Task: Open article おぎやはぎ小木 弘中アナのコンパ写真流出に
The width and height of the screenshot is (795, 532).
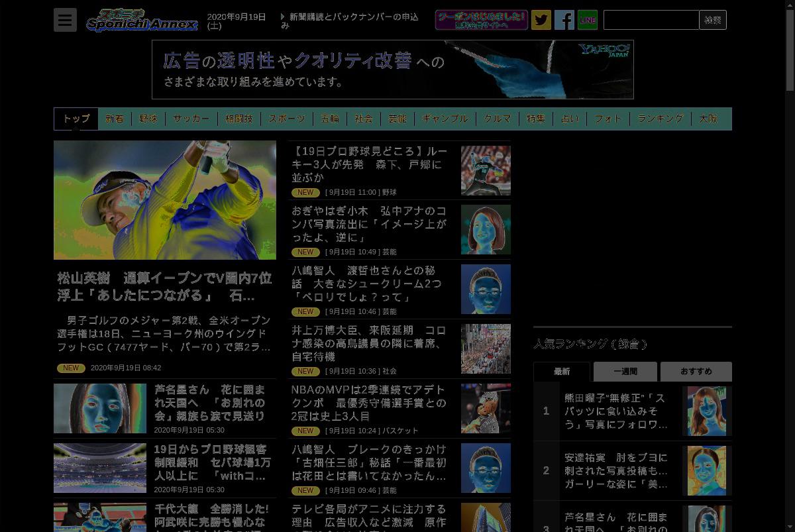Action: point(370,224)
